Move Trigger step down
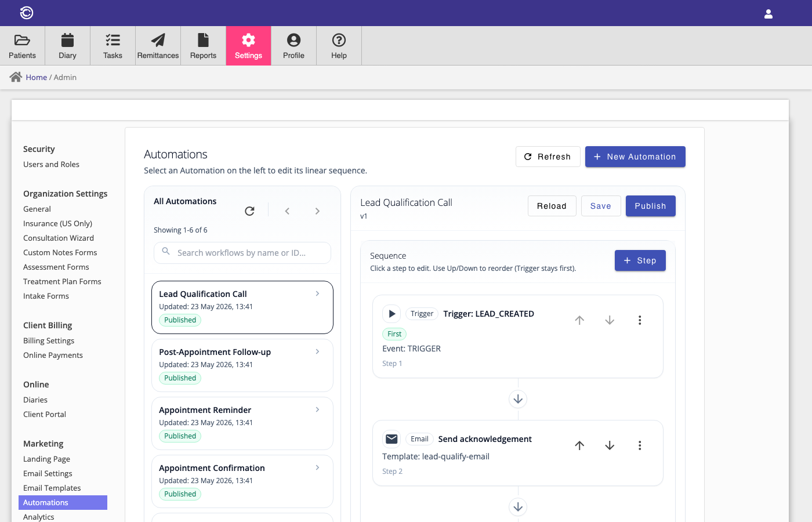The image size is (812, 522). click(610, 320)
